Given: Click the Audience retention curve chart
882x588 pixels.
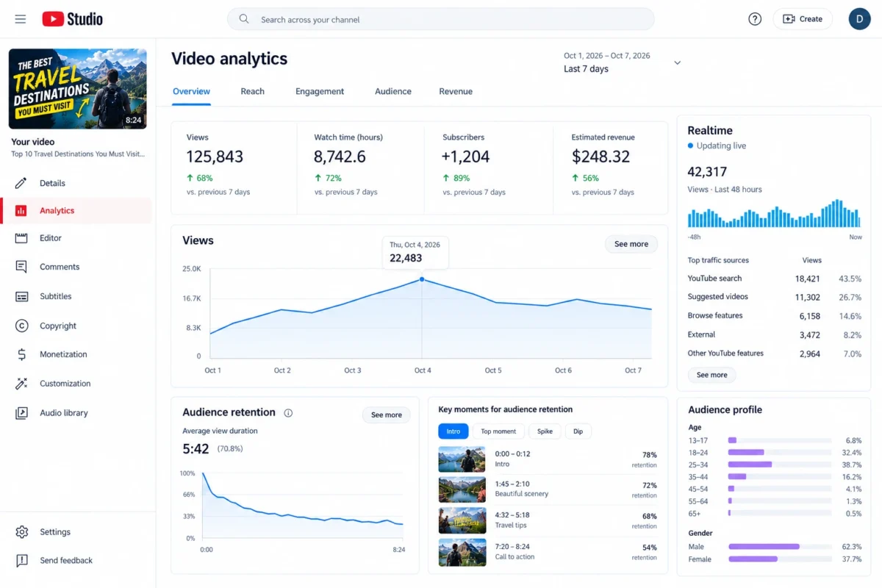Looking at the screenshot, I should coord(303,505).
